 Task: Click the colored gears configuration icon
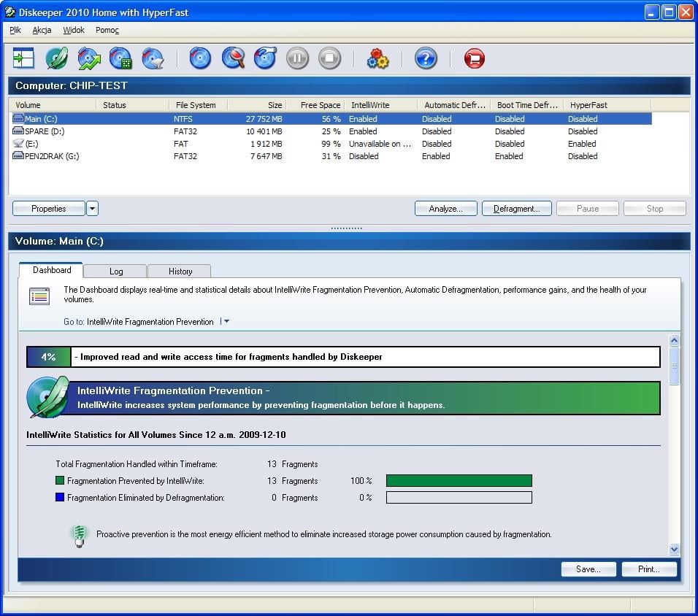click(x=377, y=58)
